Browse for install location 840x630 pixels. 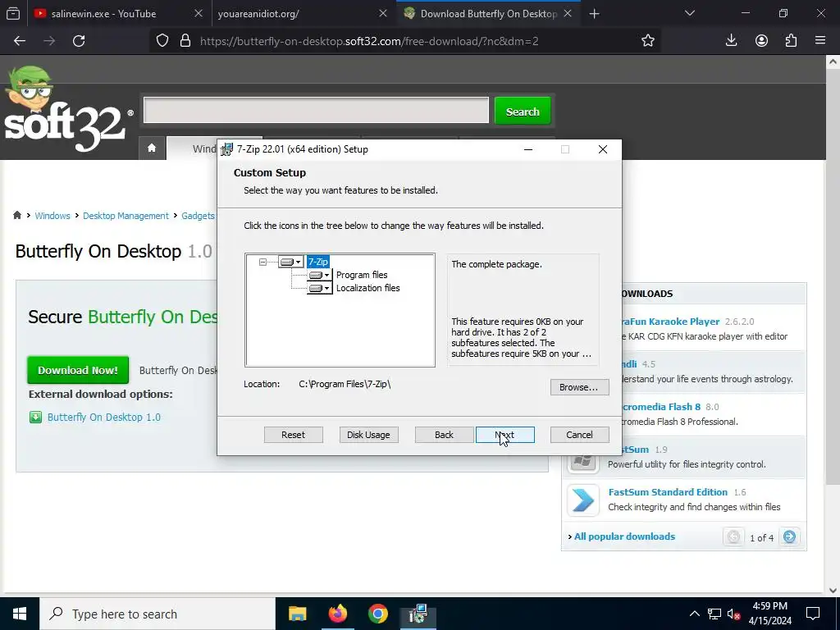coord(579,387)
